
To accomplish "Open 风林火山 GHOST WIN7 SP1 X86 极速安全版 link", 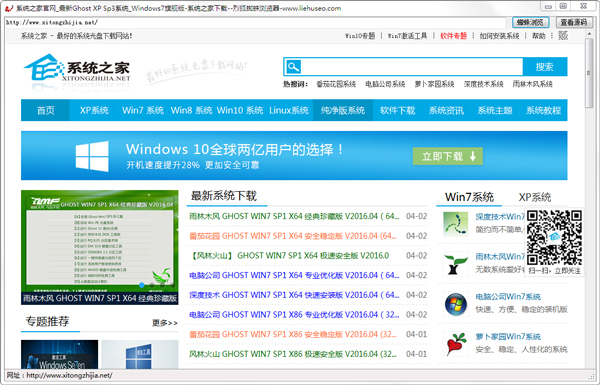I will click(293, 354).
